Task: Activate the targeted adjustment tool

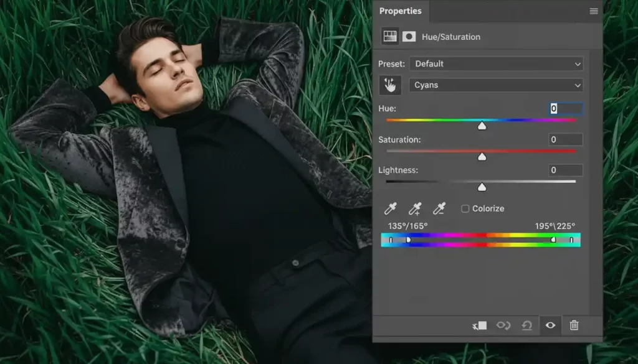Action: 391,85
